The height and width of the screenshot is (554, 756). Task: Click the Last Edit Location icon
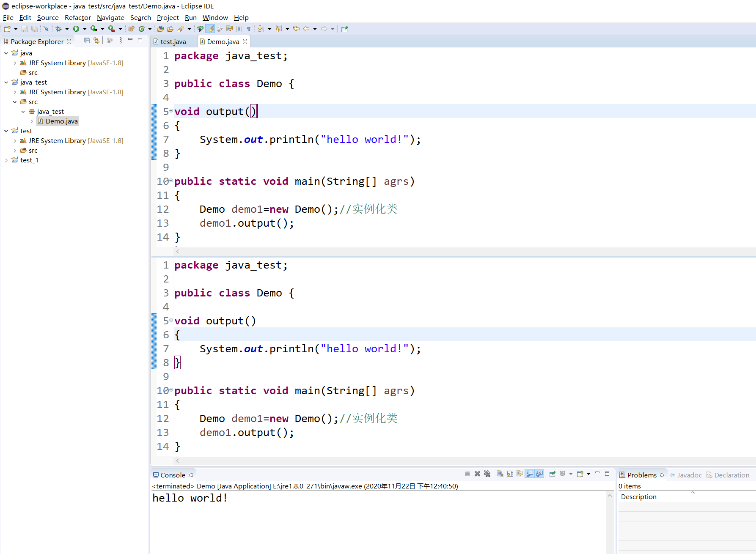point(296,29)
